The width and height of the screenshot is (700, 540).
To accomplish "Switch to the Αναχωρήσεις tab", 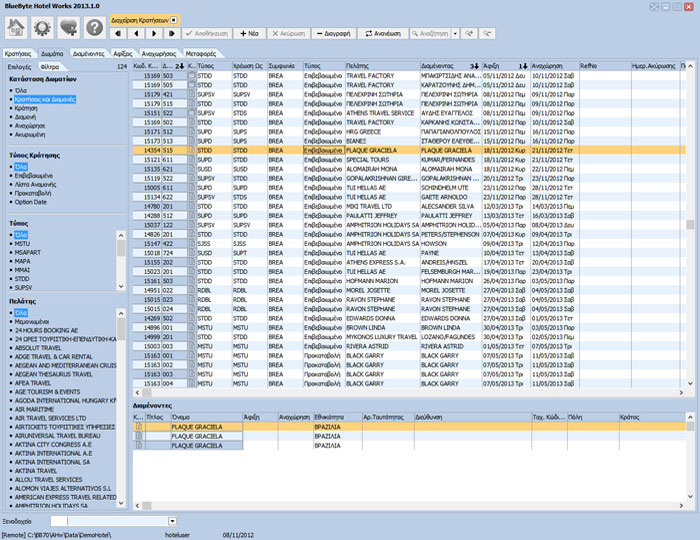I will pos(159,54).
